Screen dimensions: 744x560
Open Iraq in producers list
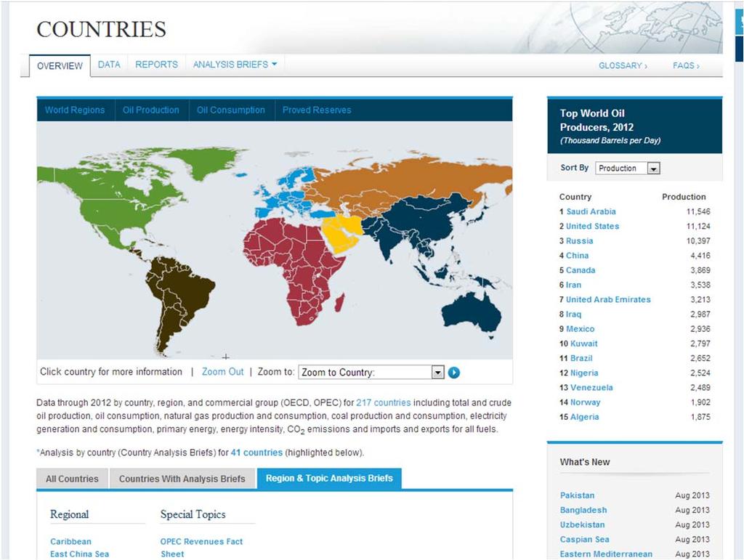tap(573, 315)
